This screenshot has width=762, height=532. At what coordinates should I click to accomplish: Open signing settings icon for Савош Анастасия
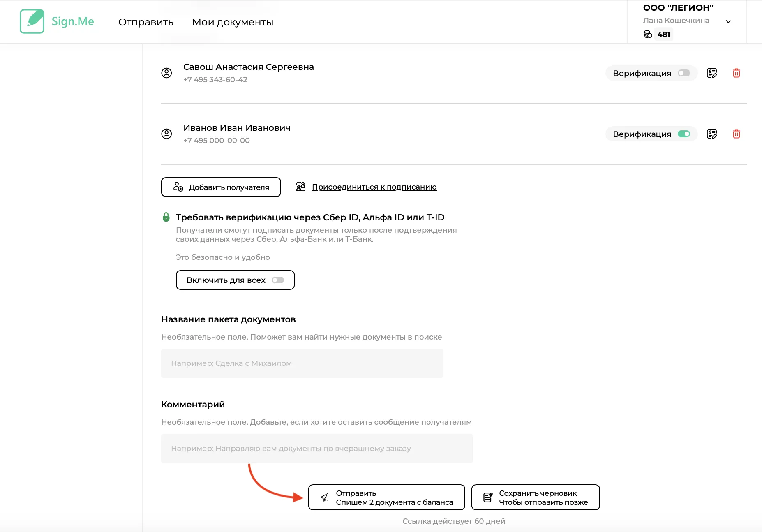pyautogui.click(x=711, y=73)
